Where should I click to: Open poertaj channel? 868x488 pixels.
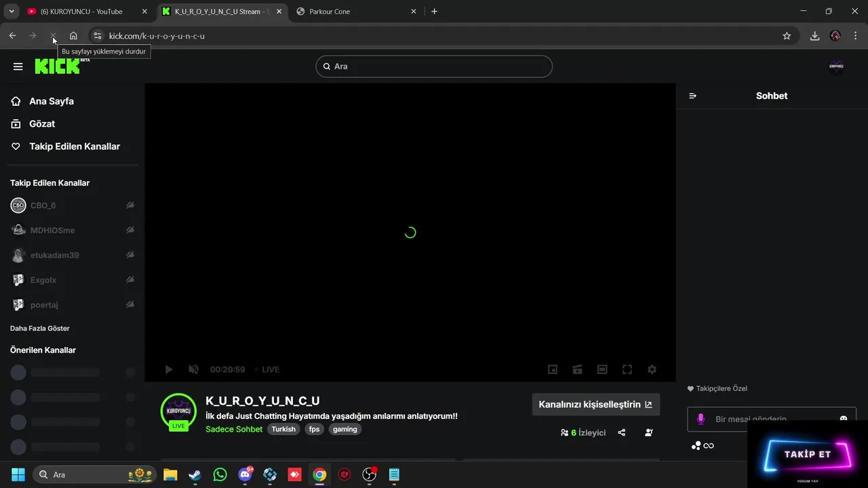(44, 305)
